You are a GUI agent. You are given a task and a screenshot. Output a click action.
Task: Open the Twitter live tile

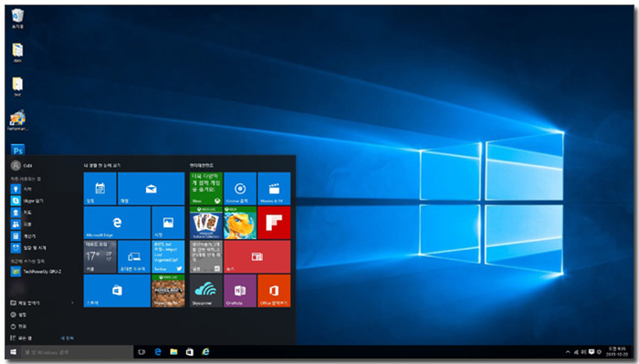click(168, 256)
